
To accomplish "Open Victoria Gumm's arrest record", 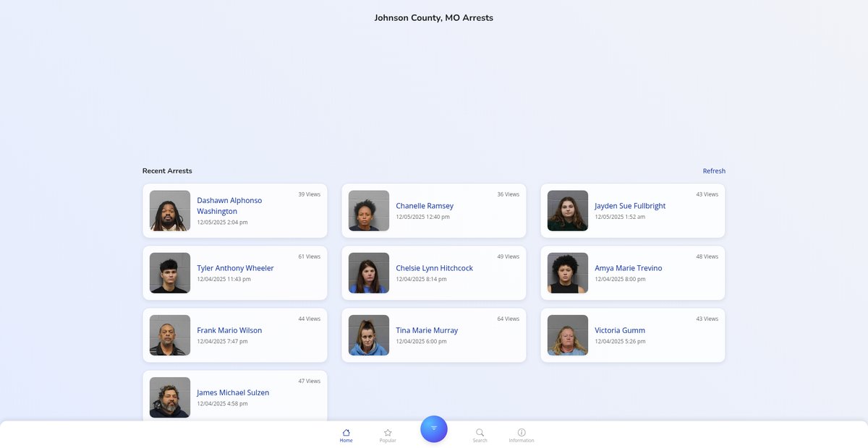I will coord(633,335).
